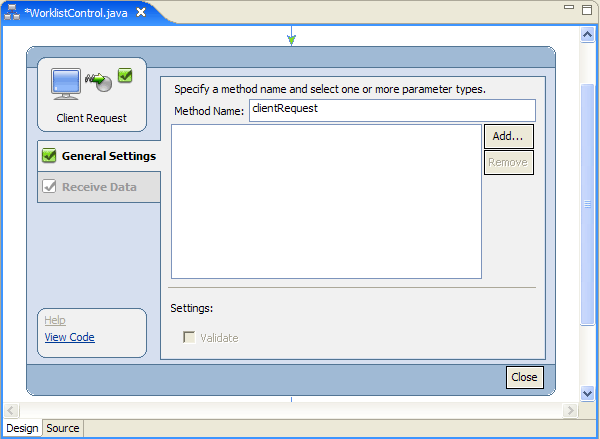Click the Close button of node builder
The image size is (600, 439).
click(525, 377)
